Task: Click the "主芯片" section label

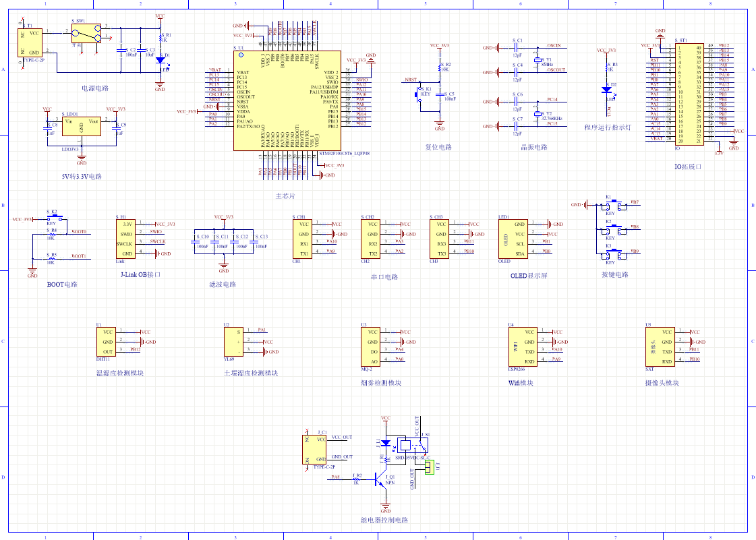Action: [x=285, y=196]
